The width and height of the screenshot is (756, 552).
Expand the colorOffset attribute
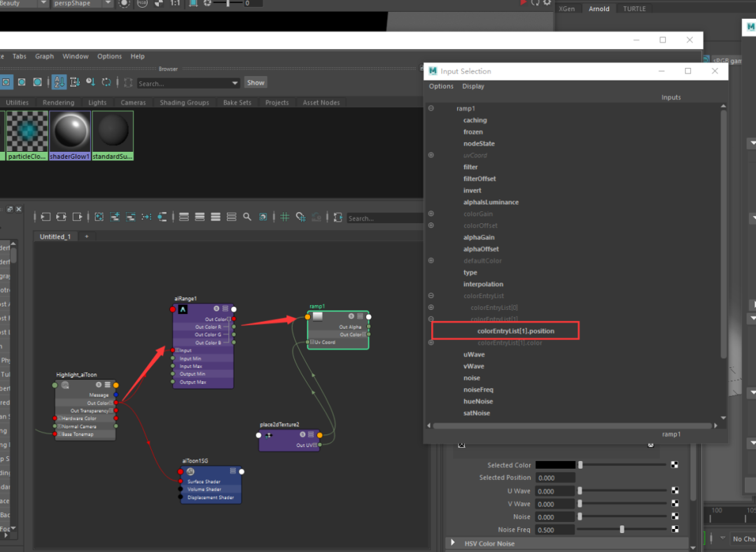point(431,225)
